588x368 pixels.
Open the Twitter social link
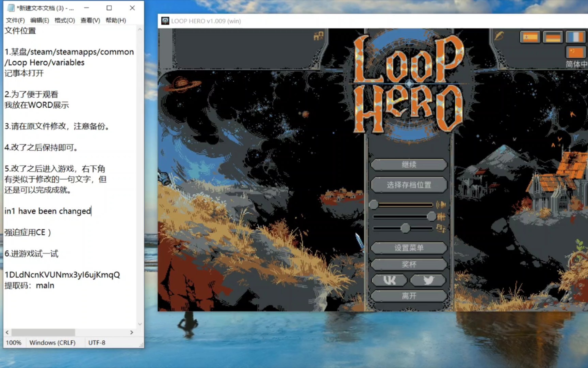pos(428,280)
